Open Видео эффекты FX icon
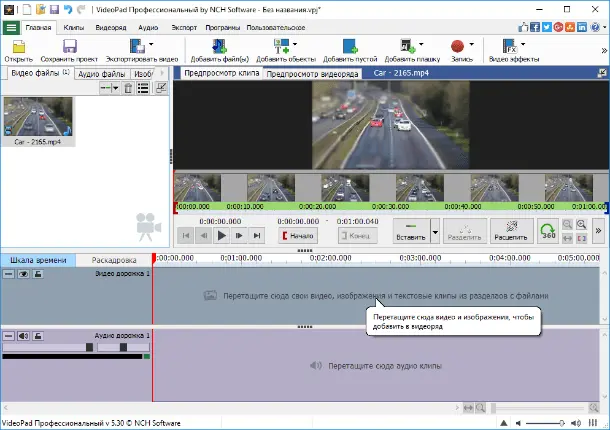This screenshot has height=430, width=610. pyautogui.click(x=510, y=46)
